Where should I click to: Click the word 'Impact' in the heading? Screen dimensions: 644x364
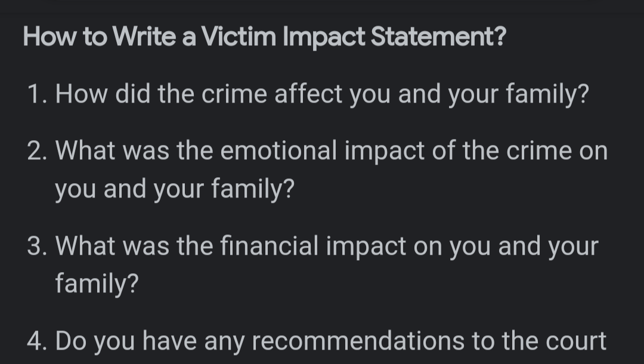(x=324, y=38)
